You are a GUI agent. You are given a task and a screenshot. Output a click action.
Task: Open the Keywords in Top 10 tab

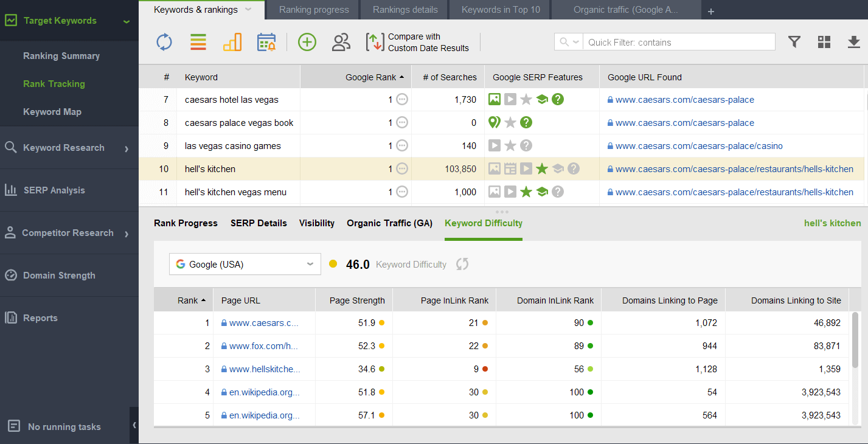pyautogui.click(x=500, y=10)
